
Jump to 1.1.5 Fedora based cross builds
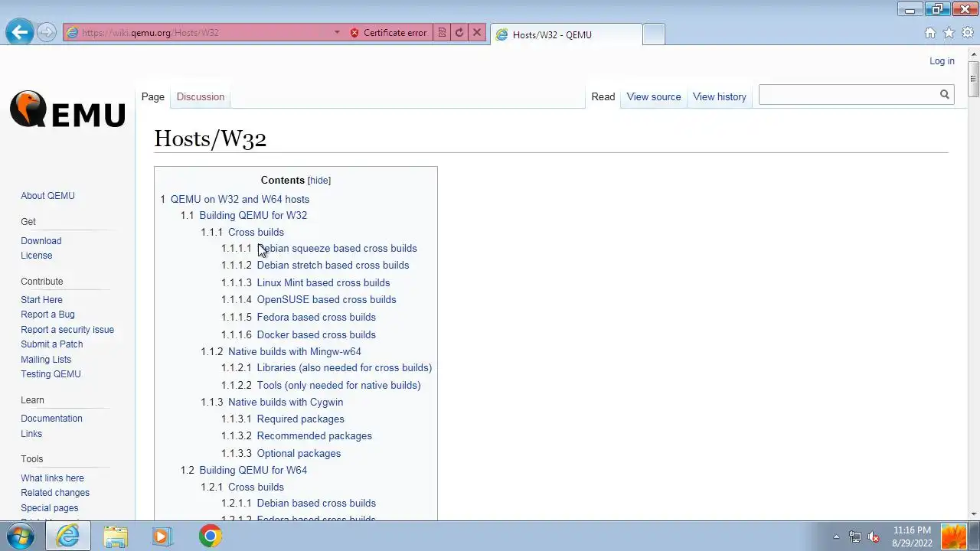[x=316, y=318]
